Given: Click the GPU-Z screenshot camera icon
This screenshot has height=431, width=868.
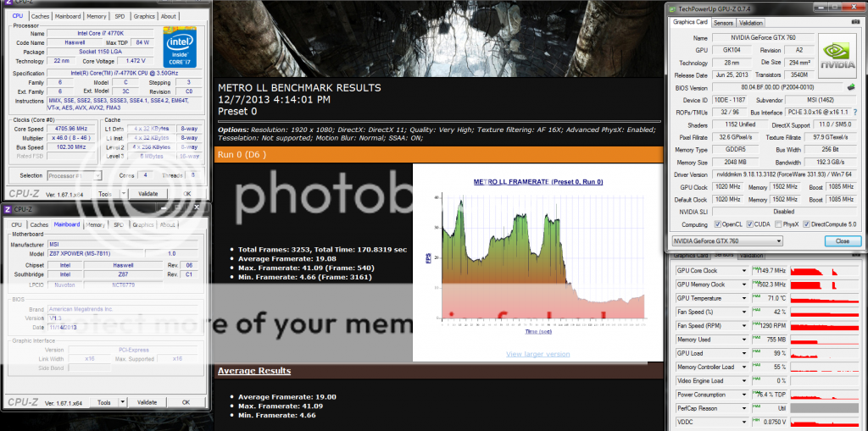Looking at the screenshot, I should pyautogui.click(x=854, y=22).
